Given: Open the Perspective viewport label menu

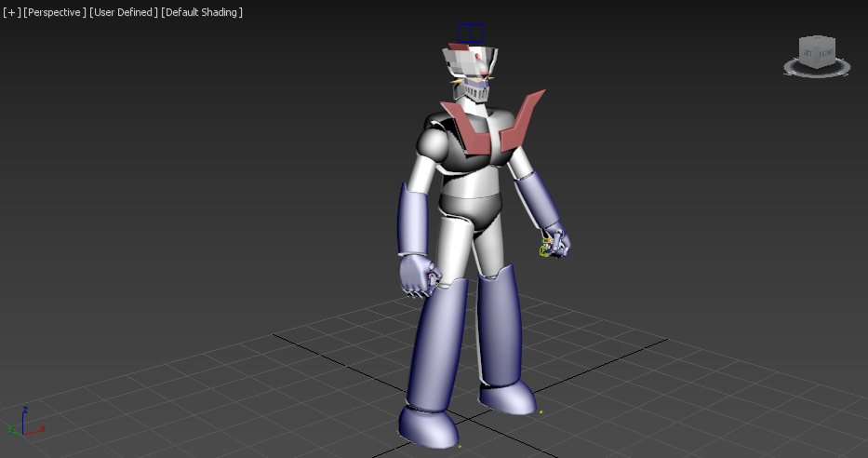Looking at the screenshot, I should pyautogui.click(x=55, y=12).
